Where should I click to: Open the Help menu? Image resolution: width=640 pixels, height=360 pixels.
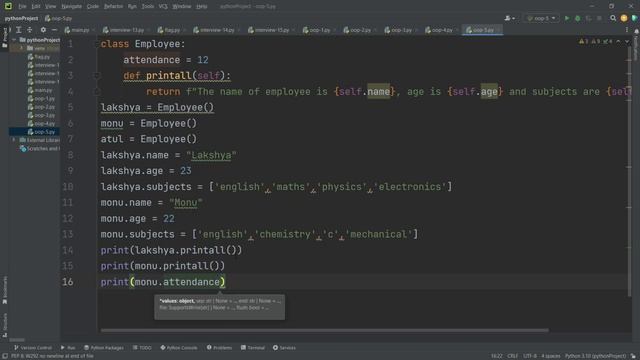pos(202,6)
